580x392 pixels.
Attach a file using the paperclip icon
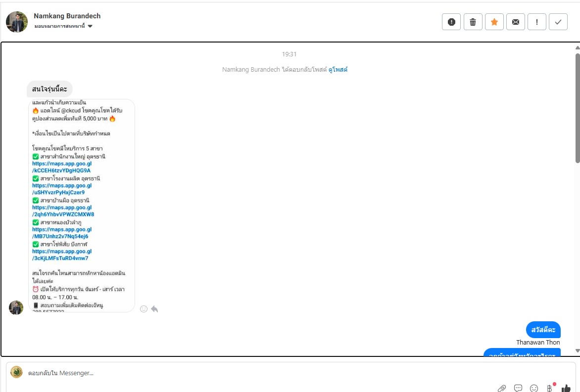pyautogui.click(x=502, y=388)
